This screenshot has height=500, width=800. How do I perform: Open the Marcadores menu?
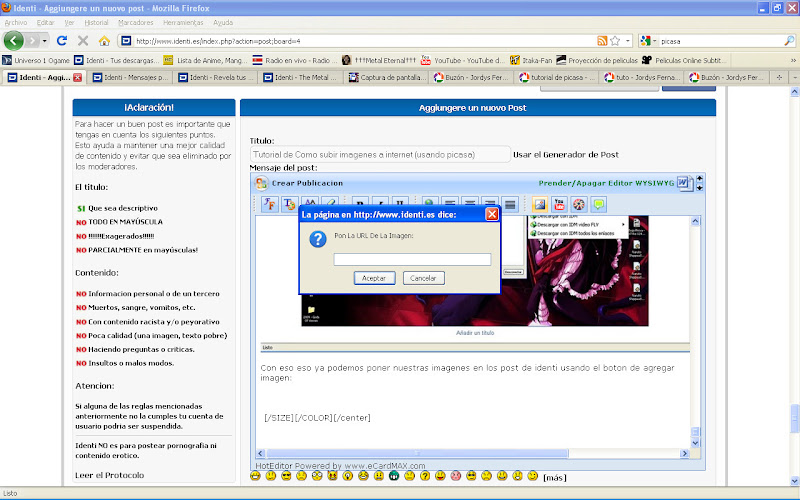pyautogui.click(x=136, y=22)
